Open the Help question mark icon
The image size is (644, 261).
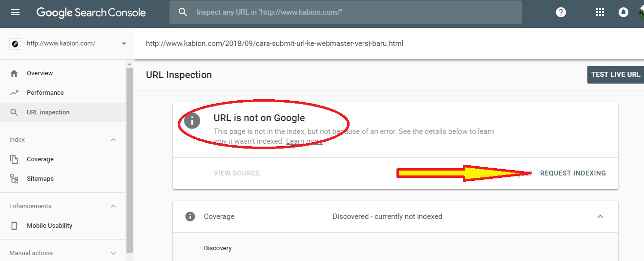pyautogui.click(x=561, y=13)
